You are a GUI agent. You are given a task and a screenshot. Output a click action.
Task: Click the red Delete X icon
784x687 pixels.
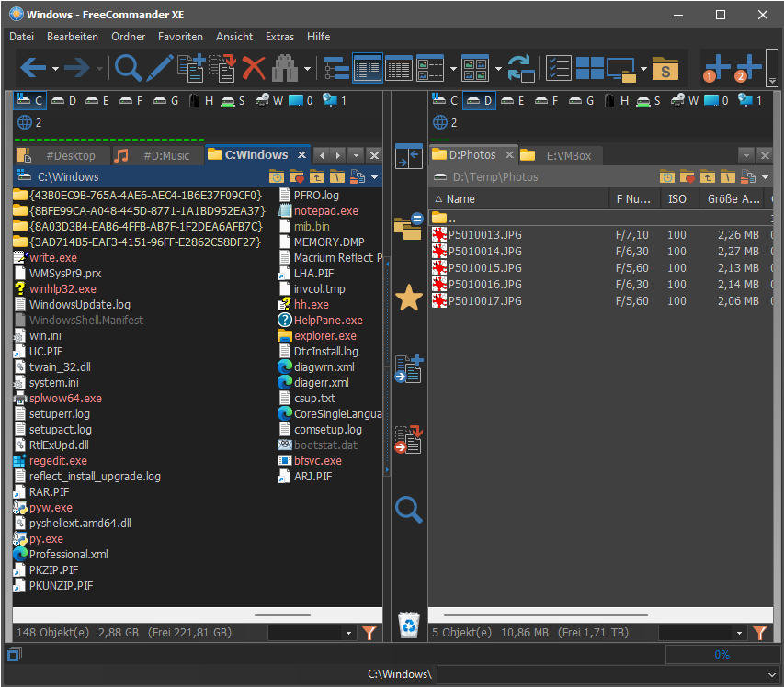[x=254, y=68]
